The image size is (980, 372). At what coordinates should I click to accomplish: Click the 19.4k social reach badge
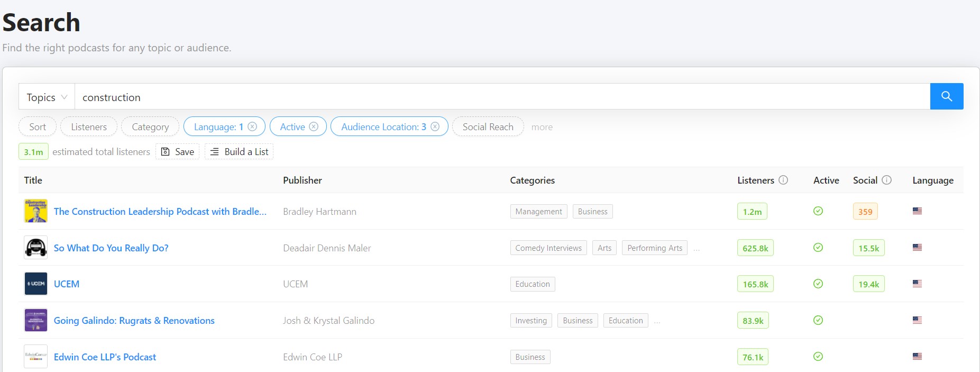(x=868, y=284)
